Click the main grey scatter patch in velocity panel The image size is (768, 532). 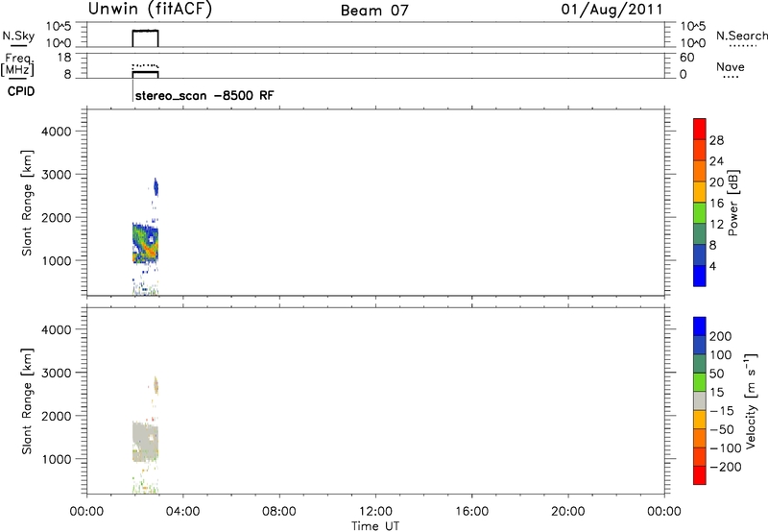145,441
